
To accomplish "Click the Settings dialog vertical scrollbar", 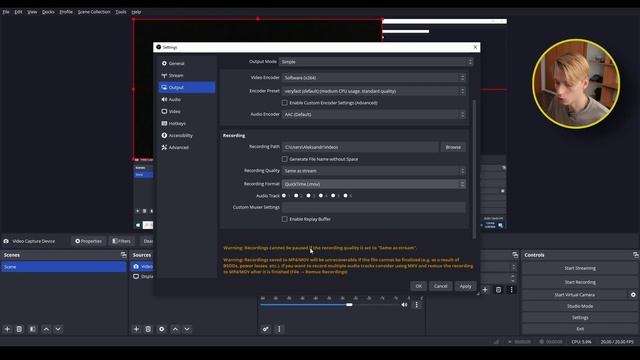I will coord(474,169).
